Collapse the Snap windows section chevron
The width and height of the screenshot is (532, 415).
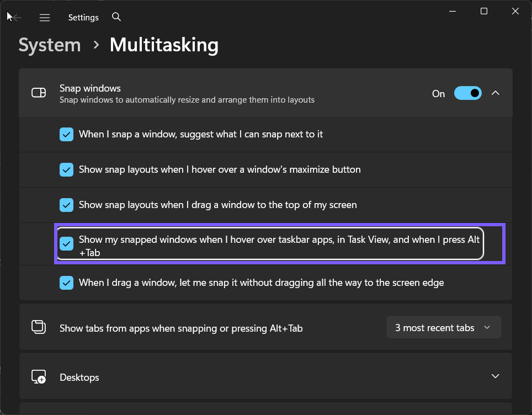point(496,93)
